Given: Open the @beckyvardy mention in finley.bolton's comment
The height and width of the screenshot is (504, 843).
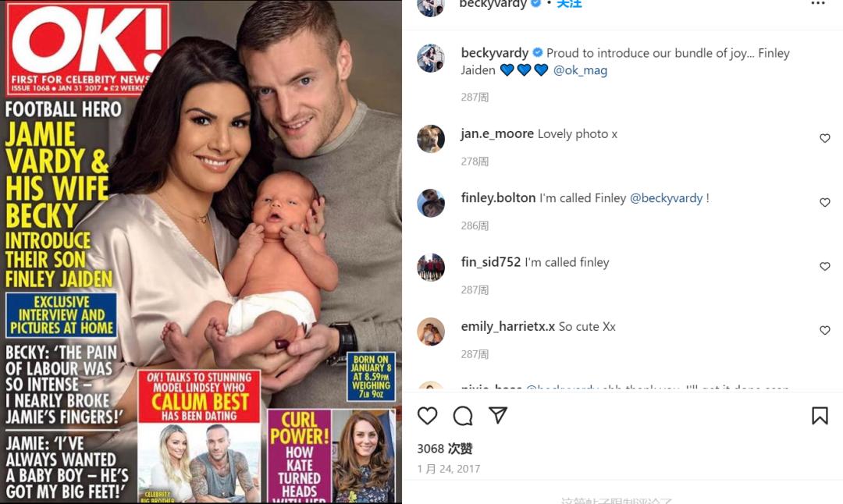Looking at the screenshot, I should (x=666, y=198).
